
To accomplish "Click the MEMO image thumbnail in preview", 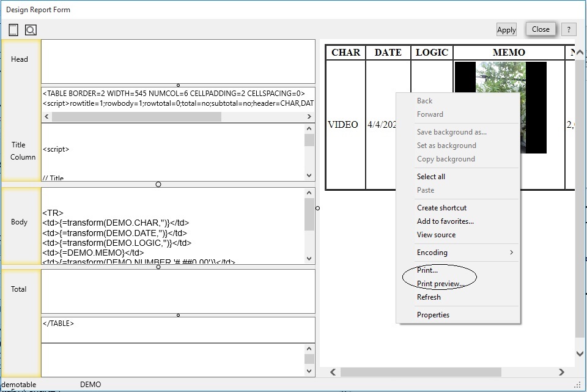I will coord(501,107).
